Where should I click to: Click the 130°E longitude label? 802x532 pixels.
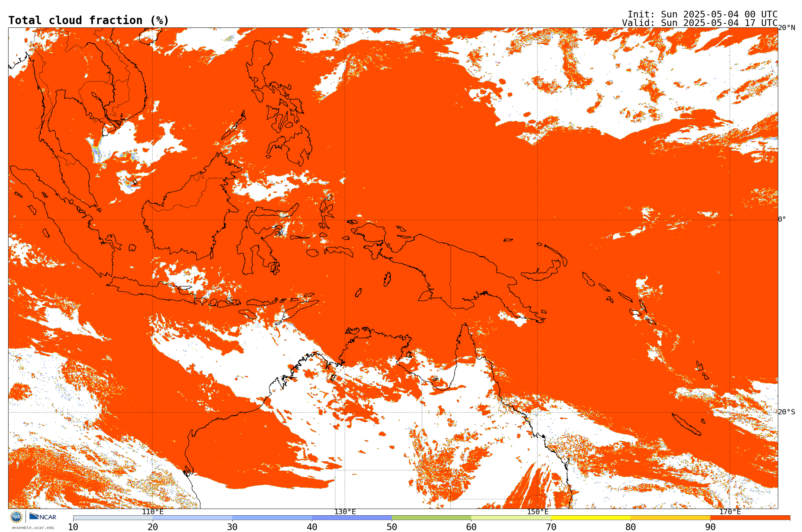click(345, 512)
